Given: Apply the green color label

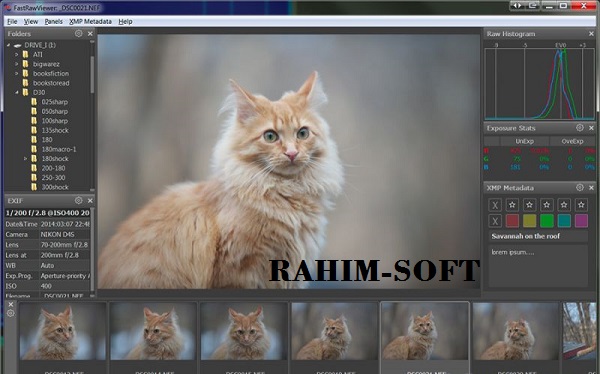Looking at the screenshot, I should [546, 221].
